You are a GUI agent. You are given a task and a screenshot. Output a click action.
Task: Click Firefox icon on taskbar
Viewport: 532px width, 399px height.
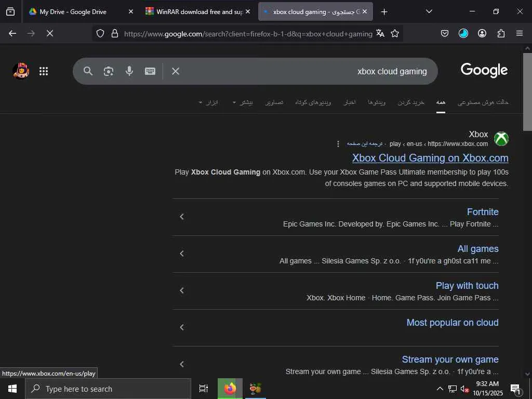click(x=230, y=389)
